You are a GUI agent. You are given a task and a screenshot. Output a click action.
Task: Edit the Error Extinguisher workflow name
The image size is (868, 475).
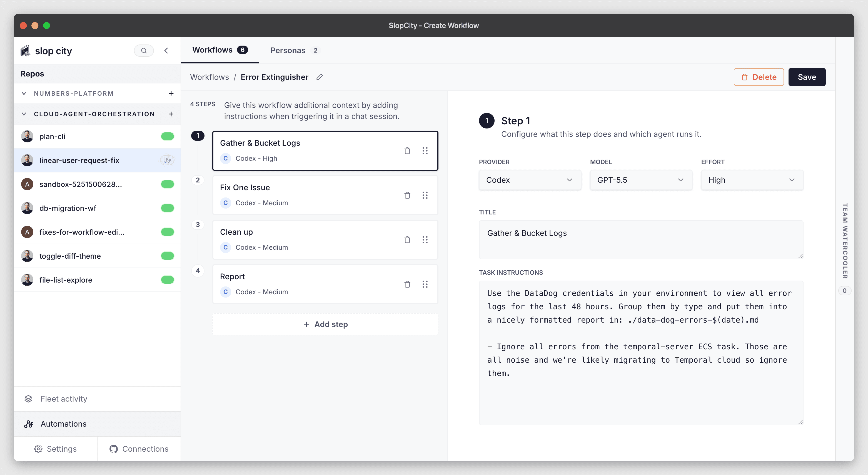(320, 77)
